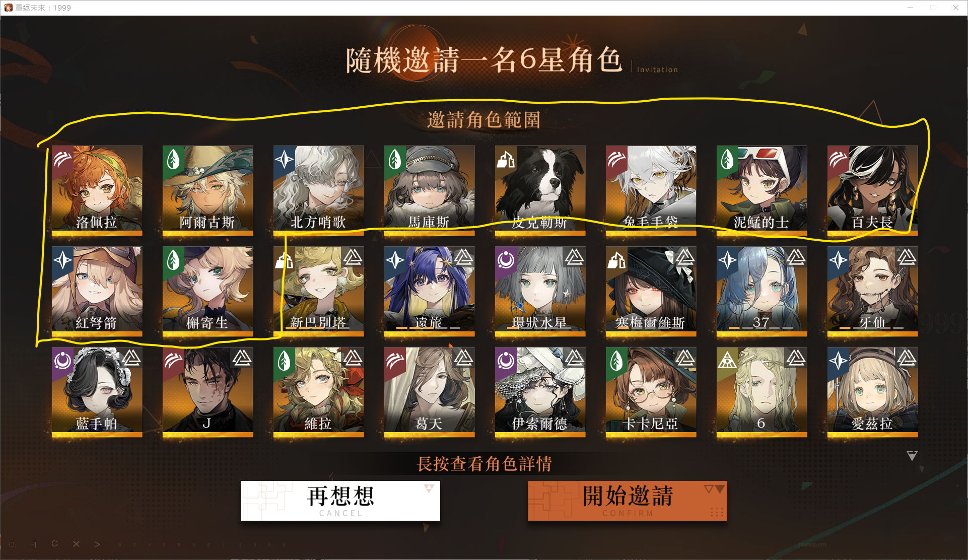Image resolution: width=968 pixels, height=560 pixels.
Task: Click the spirit afflatus icon on 藍手帕
Action: pos(62,361)
